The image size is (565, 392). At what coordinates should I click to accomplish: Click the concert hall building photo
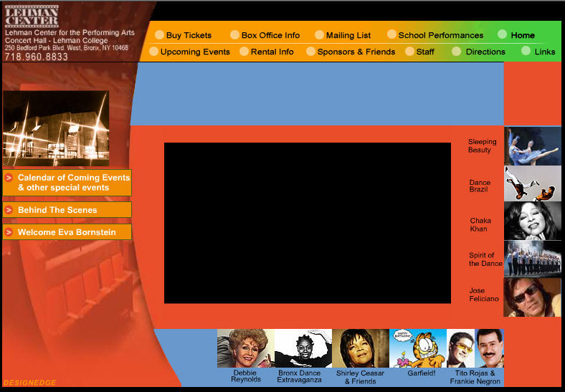tap(56, 128)
